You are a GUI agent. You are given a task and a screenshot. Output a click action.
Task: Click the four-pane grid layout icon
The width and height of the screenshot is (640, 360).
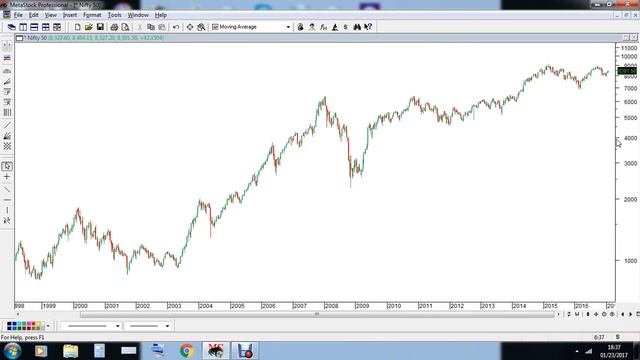(46, 27)
